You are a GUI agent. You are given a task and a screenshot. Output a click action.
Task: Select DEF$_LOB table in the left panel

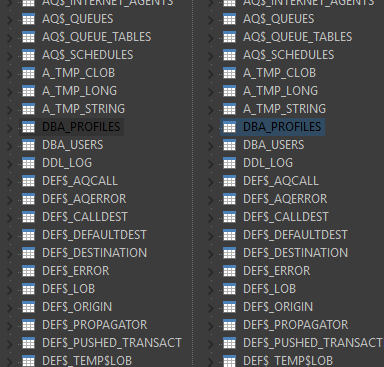(68, 289)
